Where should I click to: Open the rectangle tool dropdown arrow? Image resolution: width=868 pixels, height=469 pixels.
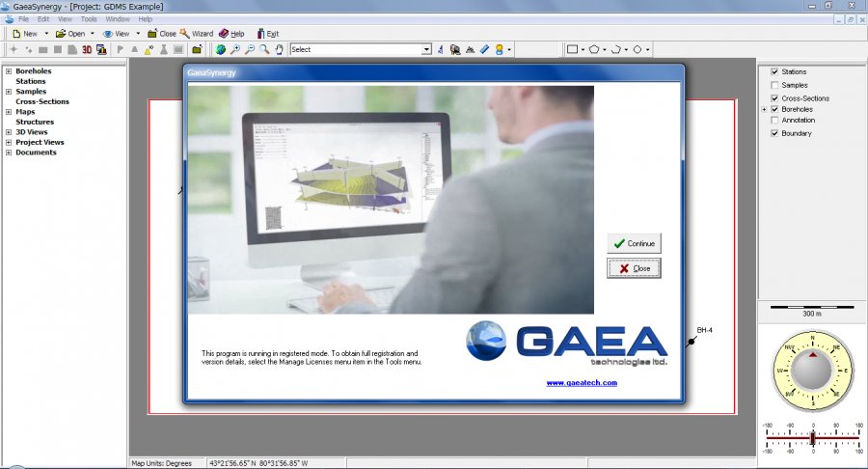pyautogui.click(x=583, y=49)
